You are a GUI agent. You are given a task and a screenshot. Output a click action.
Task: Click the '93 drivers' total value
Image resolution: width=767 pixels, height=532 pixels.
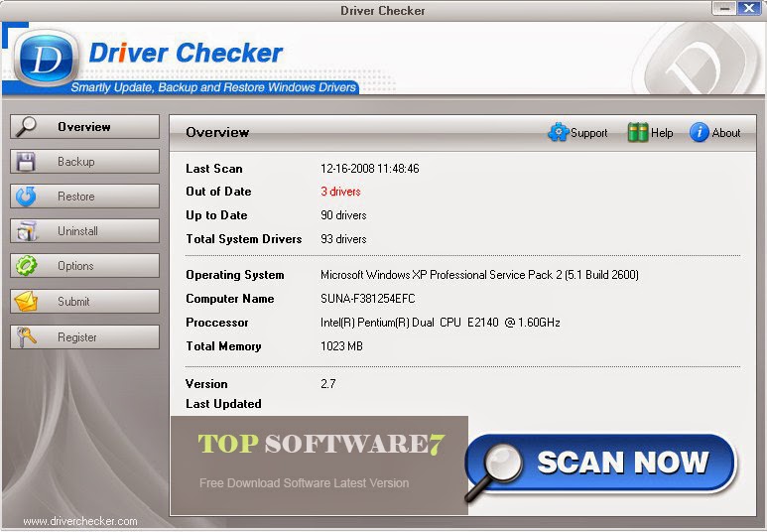(343, 239)
